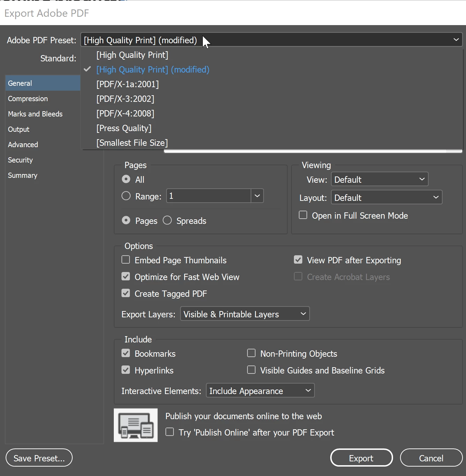Choose the Spreads export radio button
The height and width of the screenshot is (476, 466).
(x=167, y=220)
